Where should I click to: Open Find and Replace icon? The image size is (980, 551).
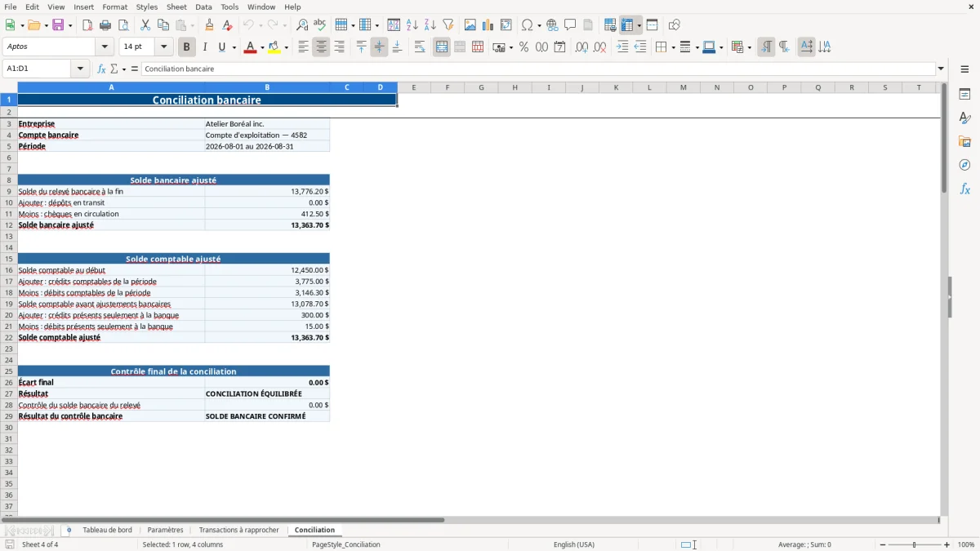coord(302,25)
